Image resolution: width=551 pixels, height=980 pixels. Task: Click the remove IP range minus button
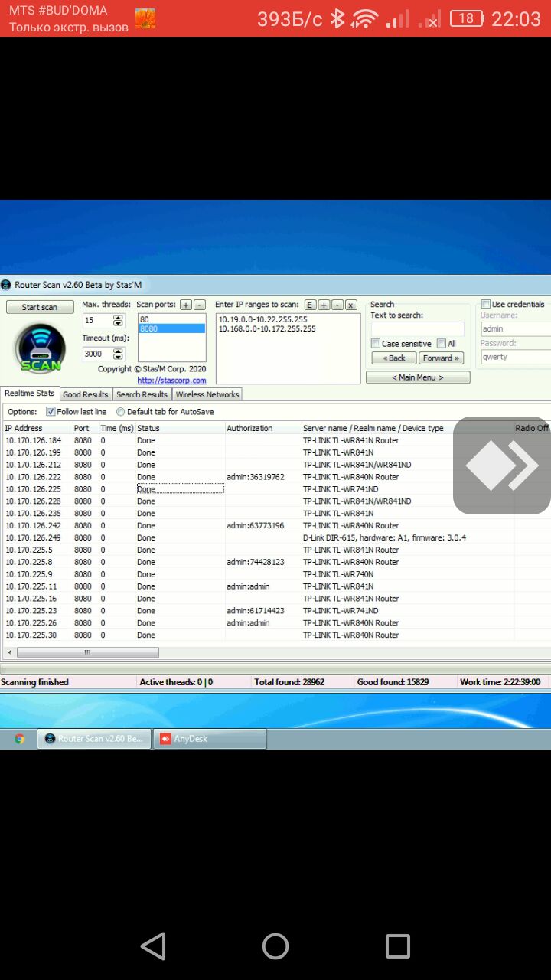(x=337, y=305)
